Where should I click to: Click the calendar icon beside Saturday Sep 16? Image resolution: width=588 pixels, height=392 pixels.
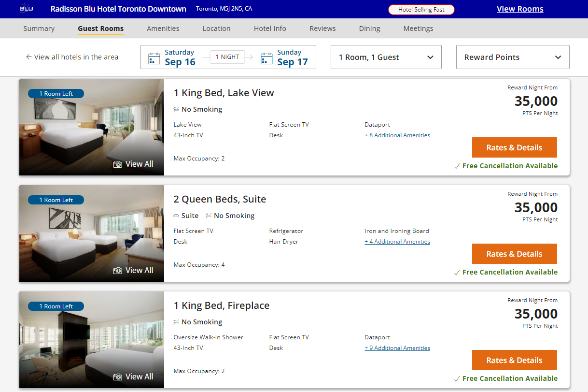point(154,57)
